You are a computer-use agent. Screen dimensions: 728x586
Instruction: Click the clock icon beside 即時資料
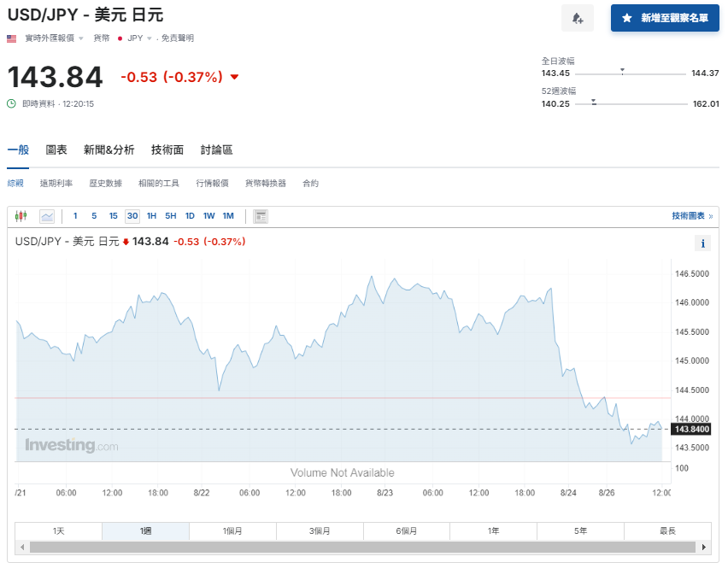pos(10,104)
